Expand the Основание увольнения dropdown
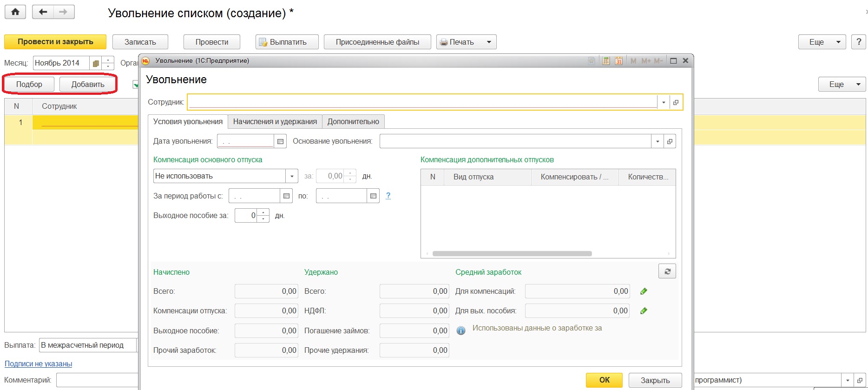868x390 pixels. 658,141
